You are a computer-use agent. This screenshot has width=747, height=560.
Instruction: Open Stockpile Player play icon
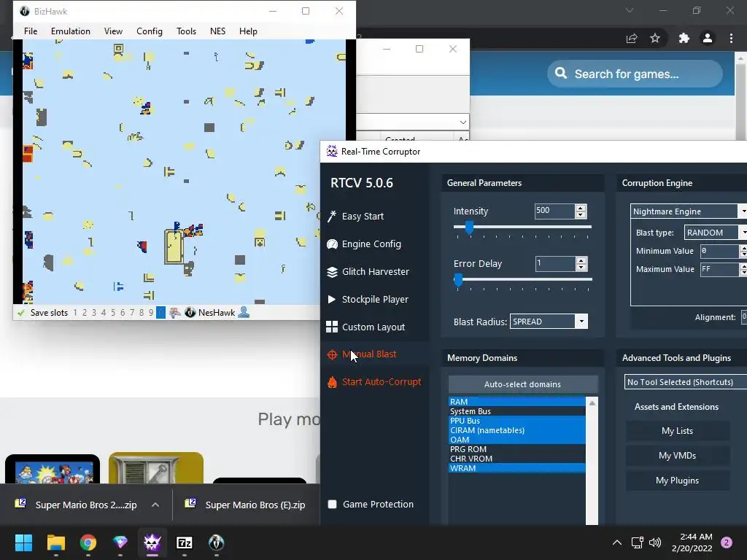(x=332, y=300)
